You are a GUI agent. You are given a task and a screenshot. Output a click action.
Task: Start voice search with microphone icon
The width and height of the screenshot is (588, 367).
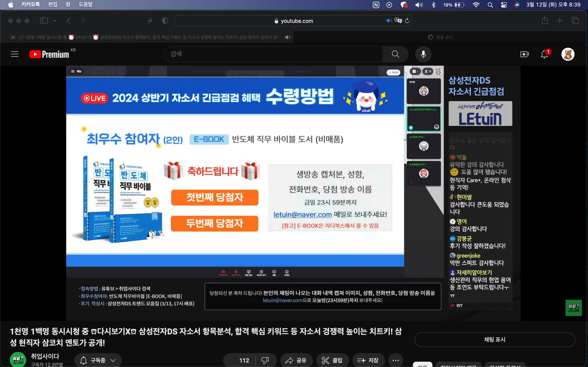coord(423,54)
